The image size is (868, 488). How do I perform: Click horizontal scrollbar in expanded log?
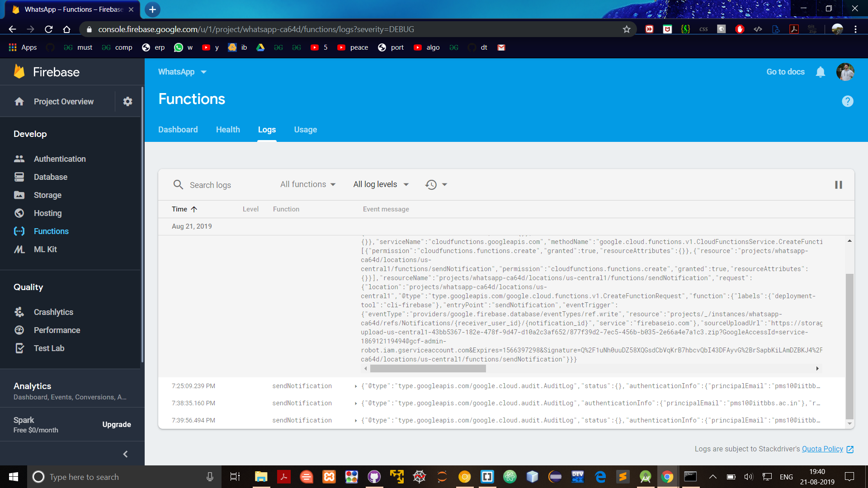click(428, 369)
